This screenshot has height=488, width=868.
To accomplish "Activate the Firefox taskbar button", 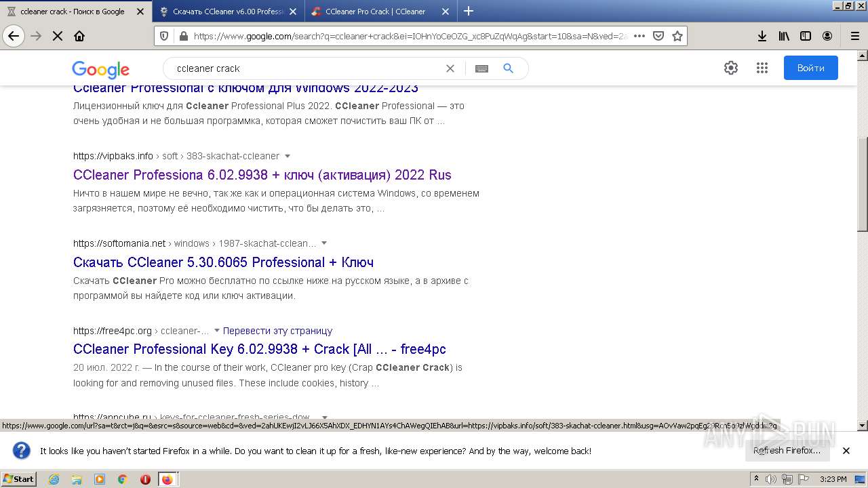I will tap(167, 479).
